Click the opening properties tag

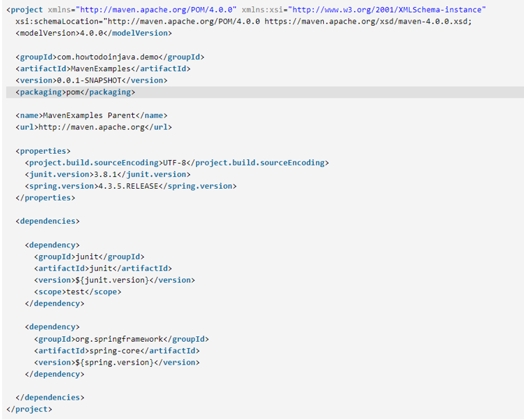click(43, 151)
